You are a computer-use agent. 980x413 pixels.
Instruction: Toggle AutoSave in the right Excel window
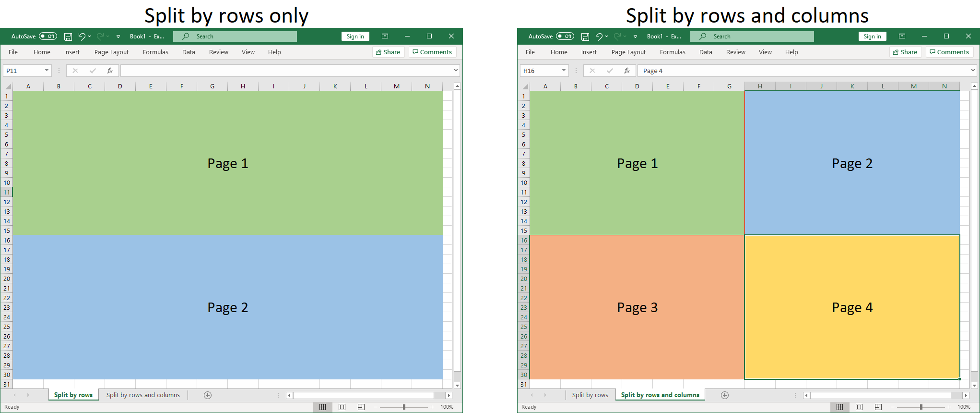565,36
